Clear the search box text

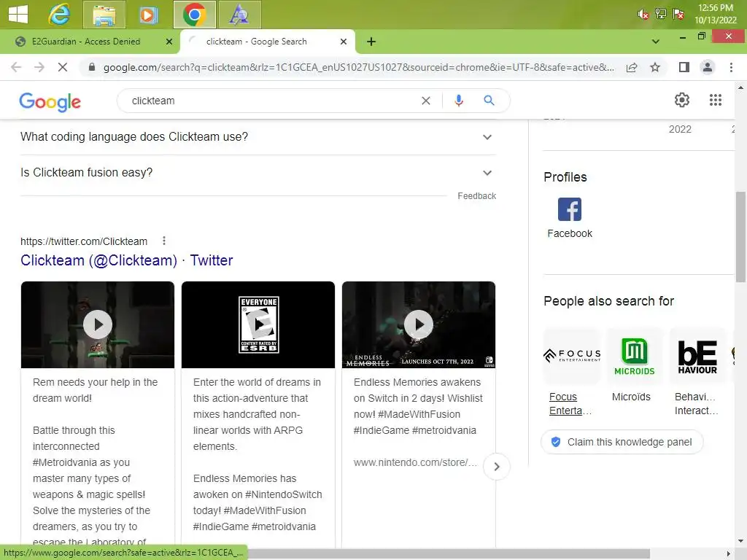coord(426,101)
